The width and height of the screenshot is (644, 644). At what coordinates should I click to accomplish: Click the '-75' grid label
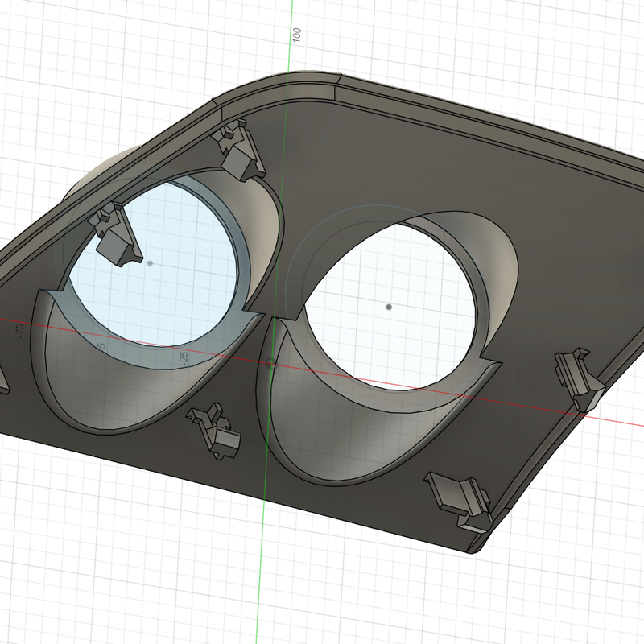pyautogui.click(x=19, y=331)
